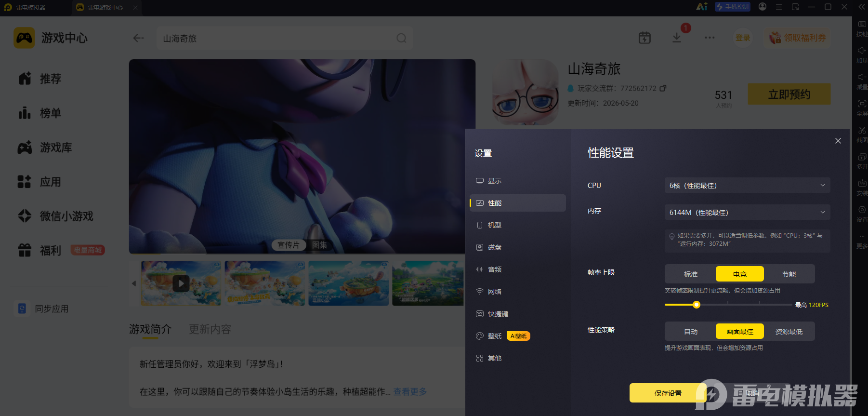Open the reservation calendar icon
Image resolution: width=868 pixels, height=416 pixels.
point(644,38)
